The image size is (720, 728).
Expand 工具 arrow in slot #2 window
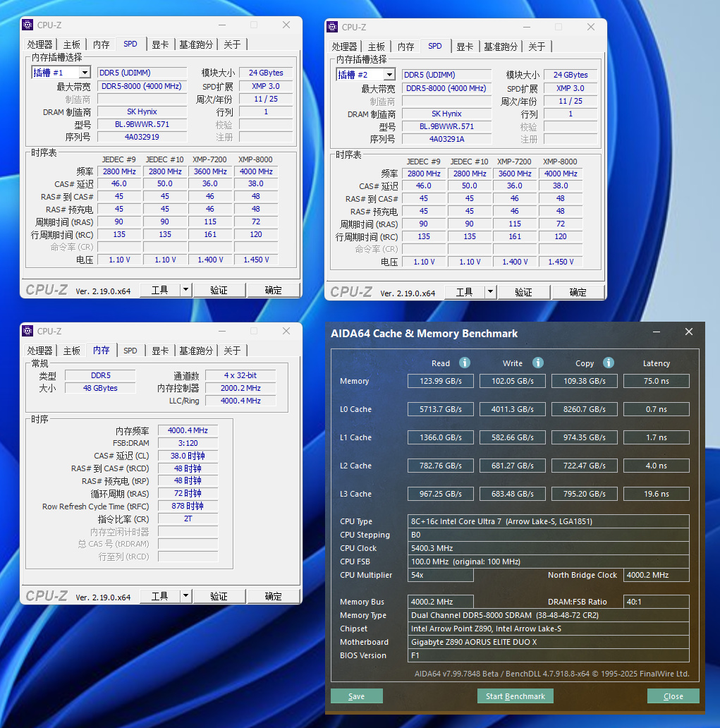[x=489, y=292]
